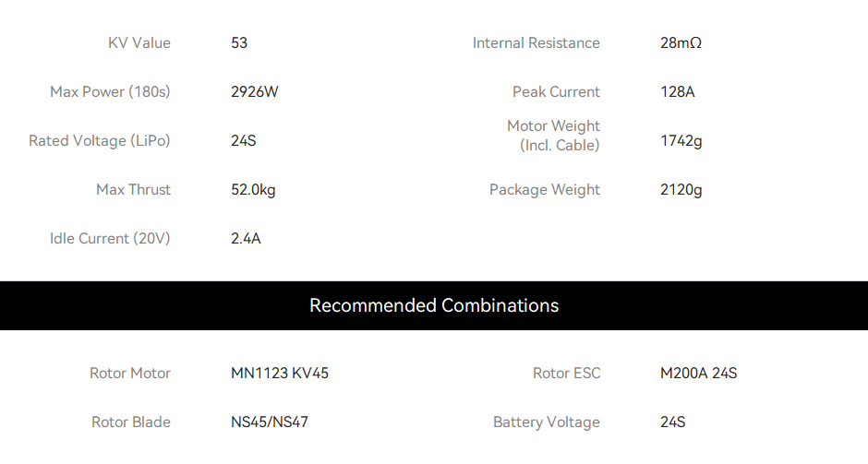Select the NS45/NS47 rotor blade text
The width and height of the screenshot is (868, 464).
pyautogui.click(x=270, y=422)
